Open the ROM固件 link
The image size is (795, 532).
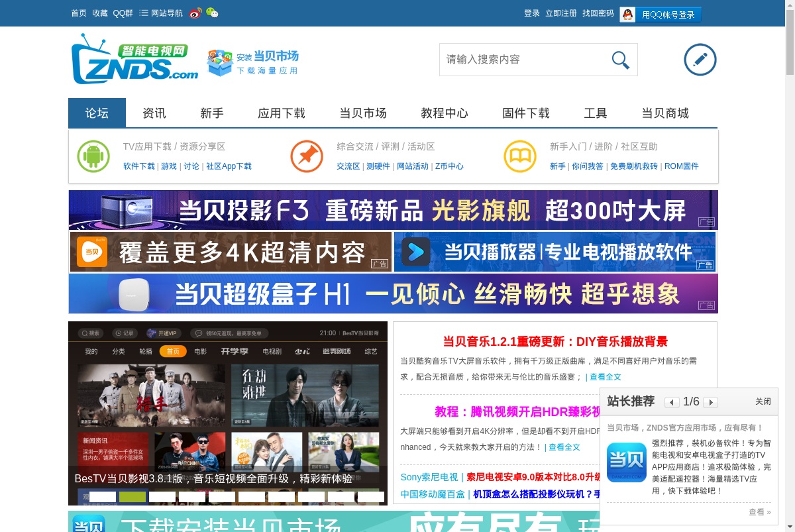point(682,166)
